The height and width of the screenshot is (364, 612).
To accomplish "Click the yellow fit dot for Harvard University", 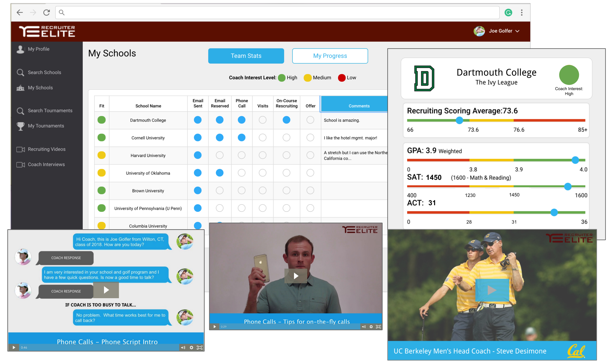I will click(102, 155).
